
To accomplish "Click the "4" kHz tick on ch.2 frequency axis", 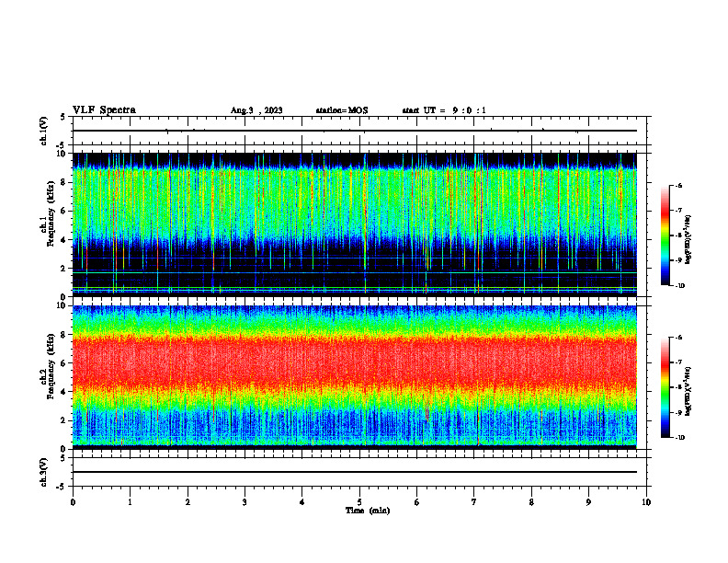I will [64, 392].
